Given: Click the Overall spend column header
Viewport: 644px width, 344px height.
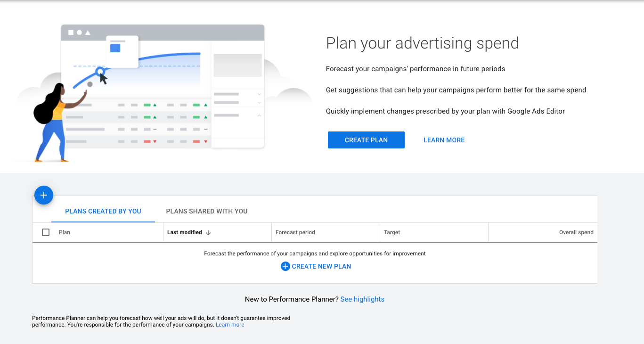Looking at the screenshot, I should (x=576, y=232).
